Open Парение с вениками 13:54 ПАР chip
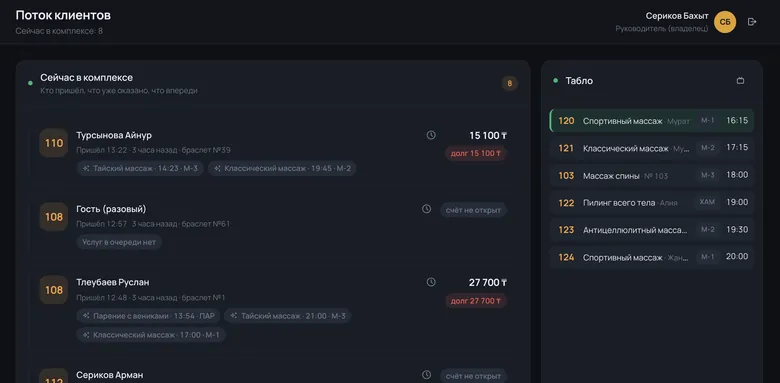The image size is (780, 383). click(148, 316)
